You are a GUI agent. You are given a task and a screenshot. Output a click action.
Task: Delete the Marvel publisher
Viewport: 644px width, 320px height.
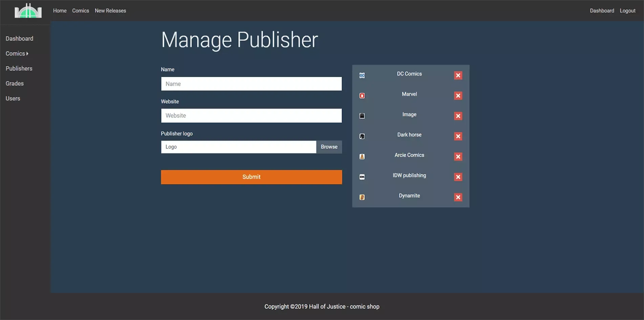458,96
